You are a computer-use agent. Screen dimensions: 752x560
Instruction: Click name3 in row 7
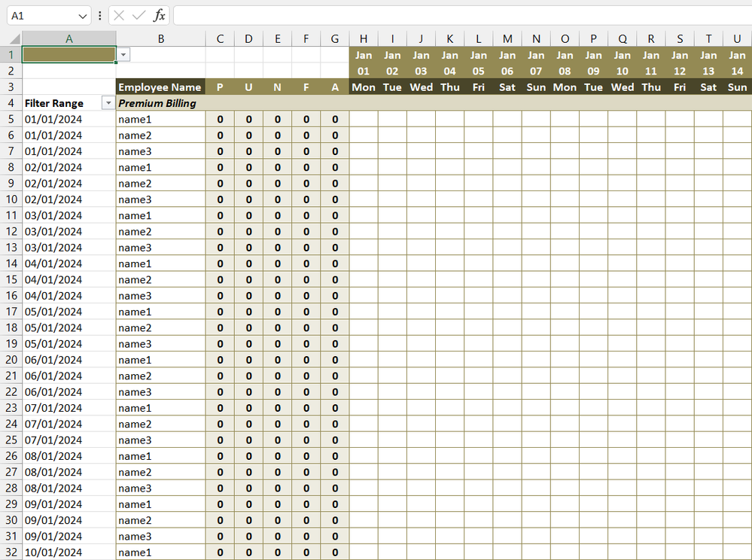(x=160, y=151)
